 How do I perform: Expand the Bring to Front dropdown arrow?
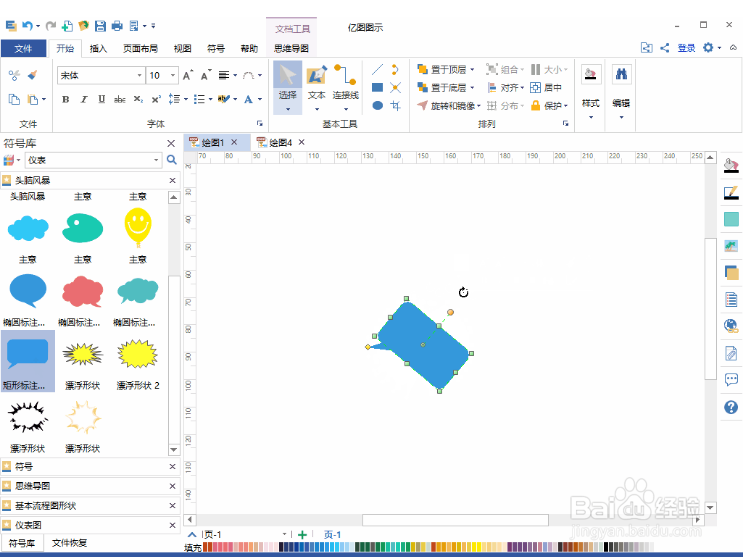coord(472,70)
